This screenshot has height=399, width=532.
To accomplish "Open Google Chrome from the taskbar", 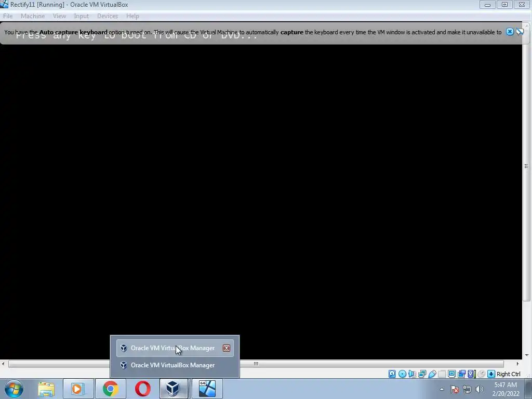I will pyautogui.click(x=110, y=389).
